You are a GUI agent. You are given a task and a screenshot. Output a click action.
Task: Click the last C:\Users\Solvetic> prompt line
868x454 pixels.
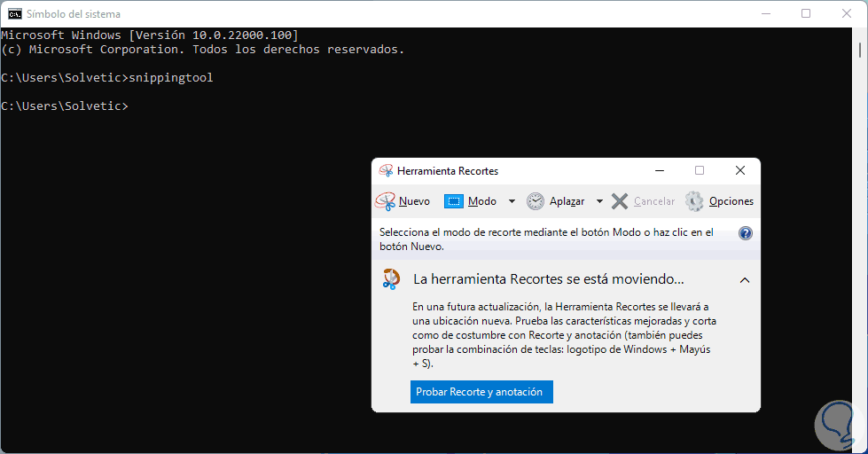coord(64,106)
